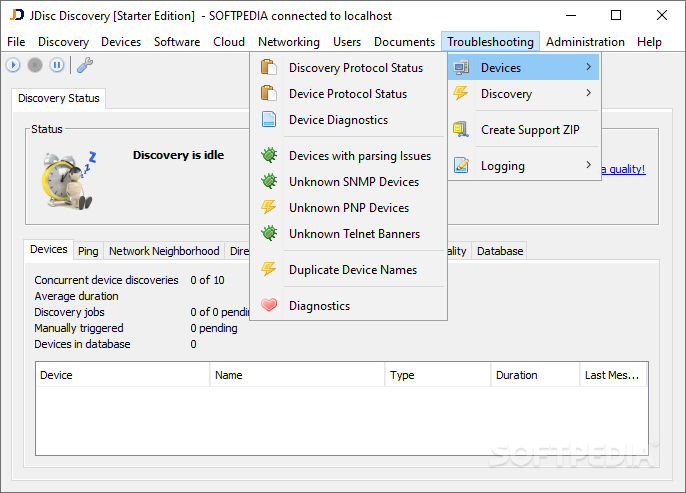Open the Cloud menu
Viewport: 686px width, 493px height.
click(x=229, y=42)
